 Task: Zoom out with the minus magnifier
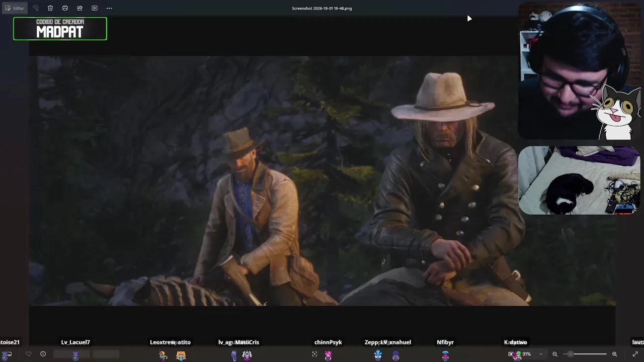point(555,354)
